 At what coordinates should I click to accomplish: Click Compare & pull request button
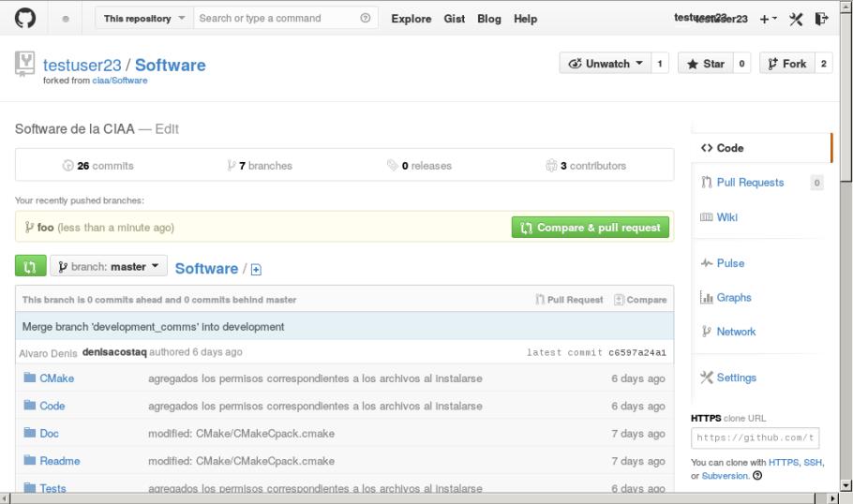[591, 228]
